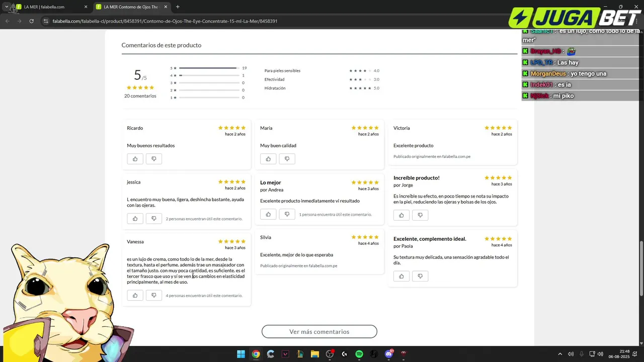This screenshot has height=362, width=644.
Task: Click the "20 comentarios" count text
Action: 140,96
